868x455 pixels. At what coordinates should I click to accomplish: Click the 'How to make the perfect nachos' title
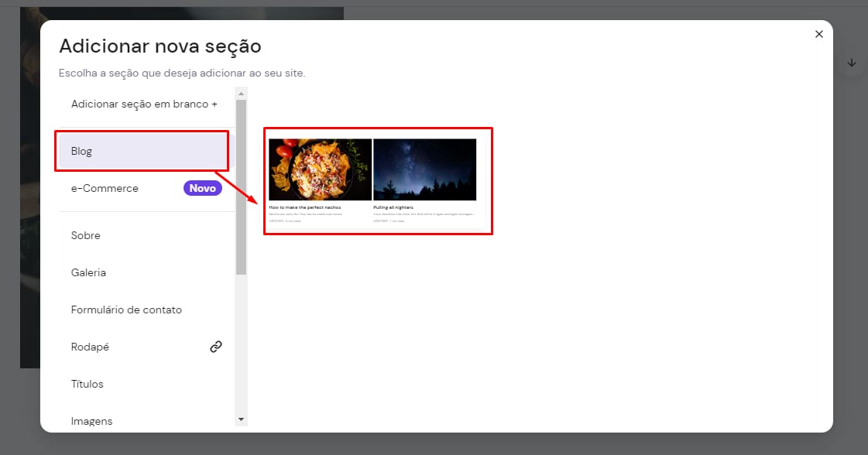pyautogui.click(x=305, y=207)
